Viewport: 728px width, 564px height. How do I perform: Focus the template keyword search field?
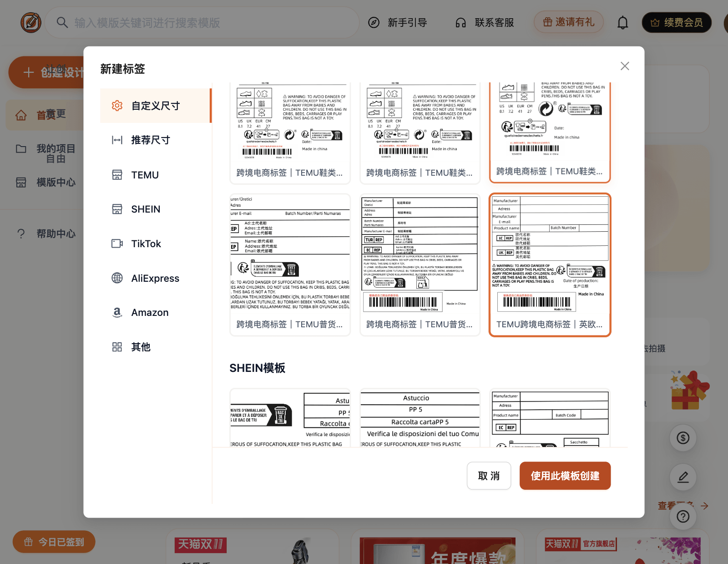(202, 23)
